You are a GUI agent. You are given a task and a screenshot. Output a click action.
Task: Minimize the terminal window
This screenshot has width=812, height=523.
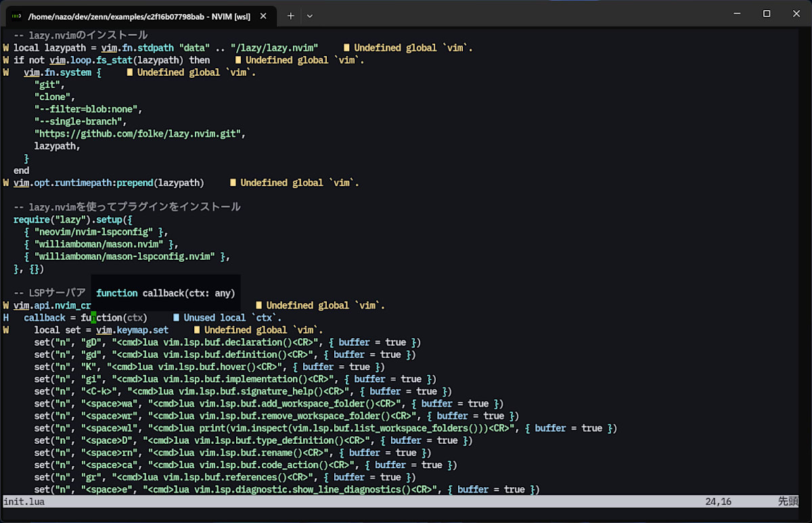pyautogui.click(x=736, y=14)
